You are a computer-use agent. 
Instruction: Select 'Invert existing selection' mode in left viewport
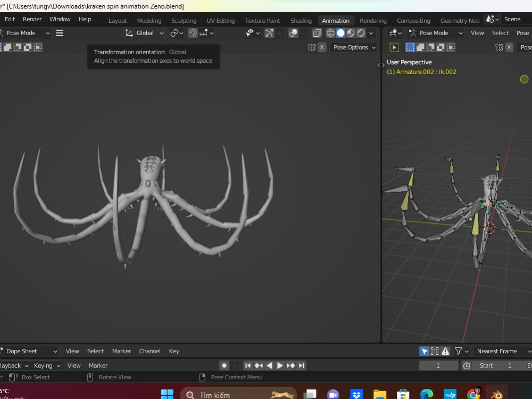pos(28,47)
